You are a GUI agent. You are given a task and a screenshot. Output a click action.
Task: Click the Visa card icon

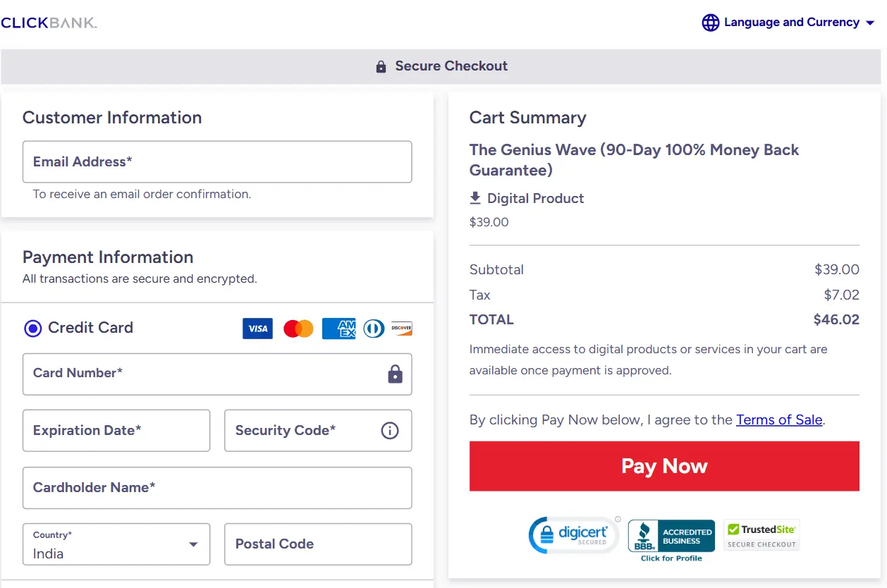coord(257,329)
